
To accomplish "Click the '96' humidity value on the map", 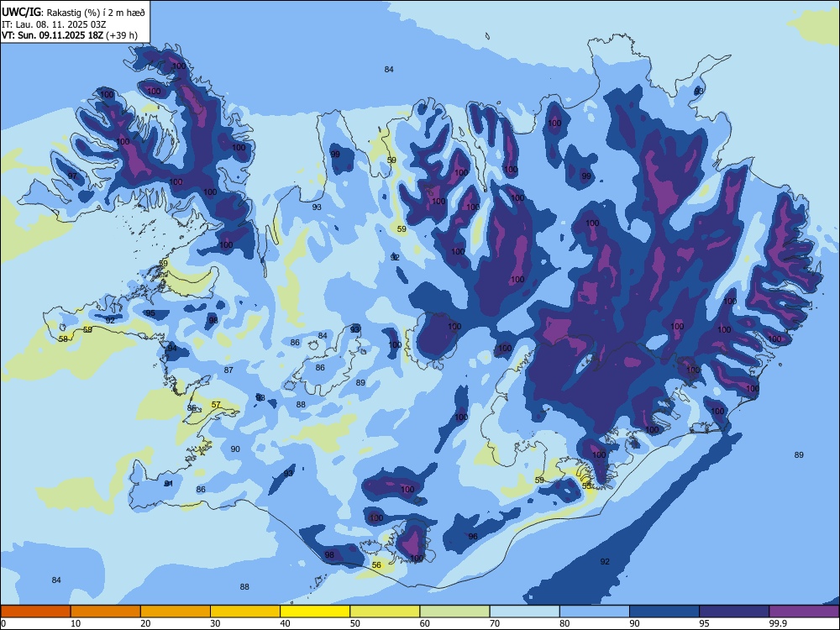I will point(472,536).
